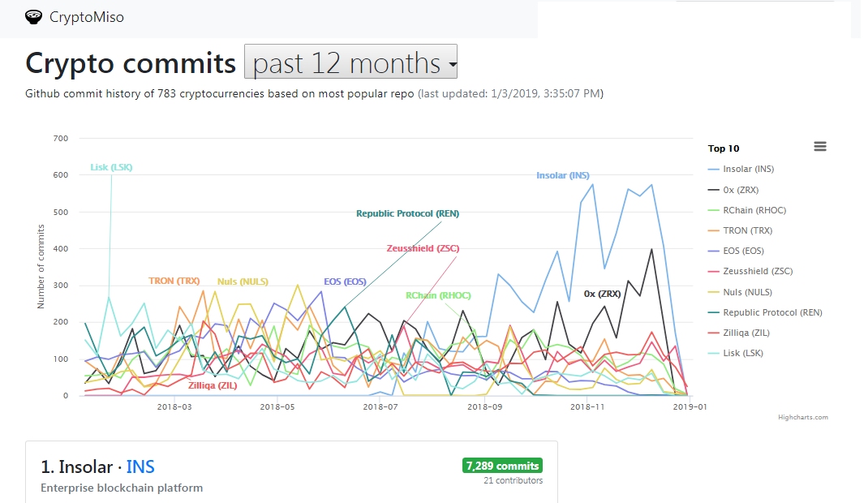Open the blue INS ticker link
Image resolution: width=868 pixels, height=503 pixels.
pyautogui.click(x=140, y=467)
